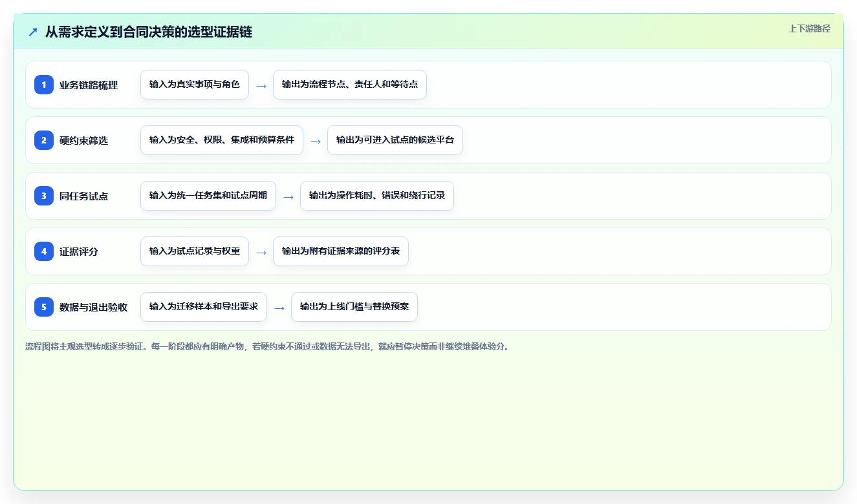The height and width of the screenshot is (504, 857).
Task: Select the step 5 number badge
Action: [44, 307]
